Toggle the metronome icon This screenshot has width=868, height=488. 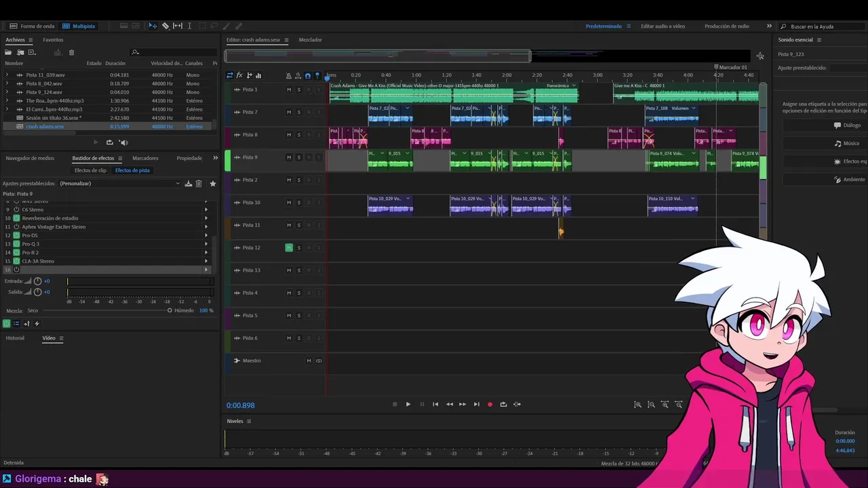289,76
